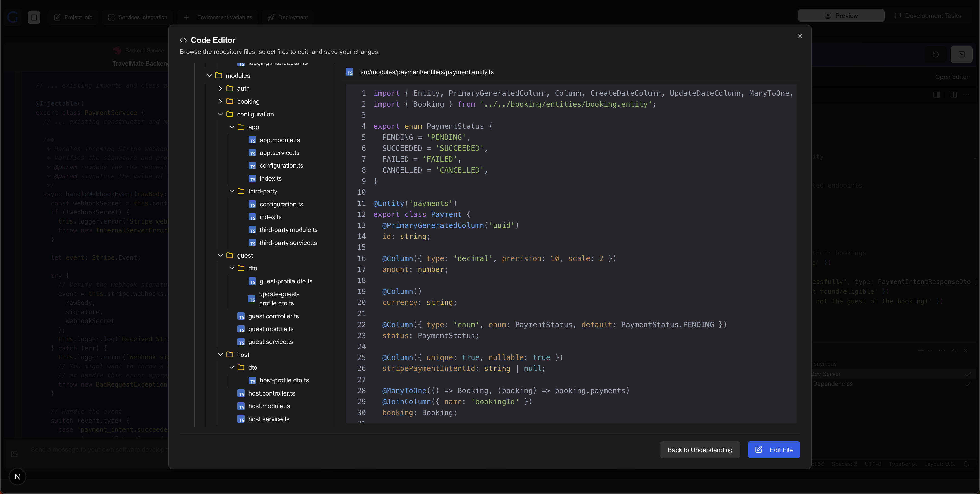Click the modules folder icon
This screenshot has width=980, height=494.
tap(218, 75)
